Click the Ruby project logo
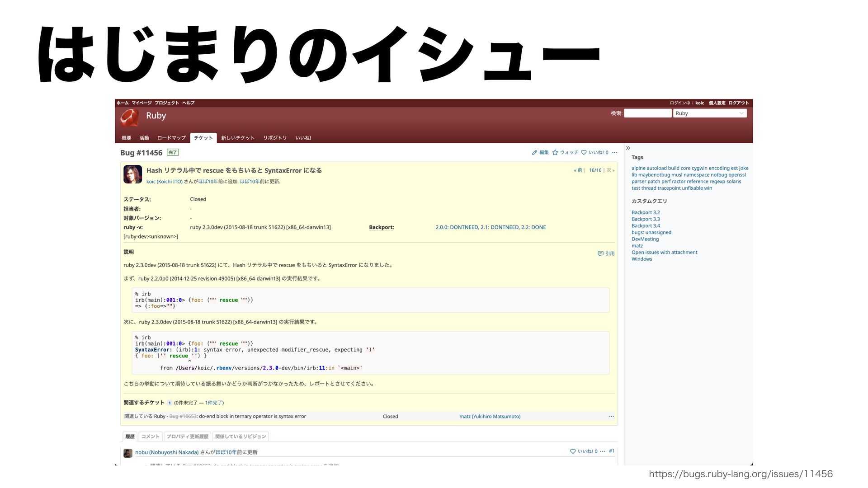Screen dimensions: 868x488 129,117
